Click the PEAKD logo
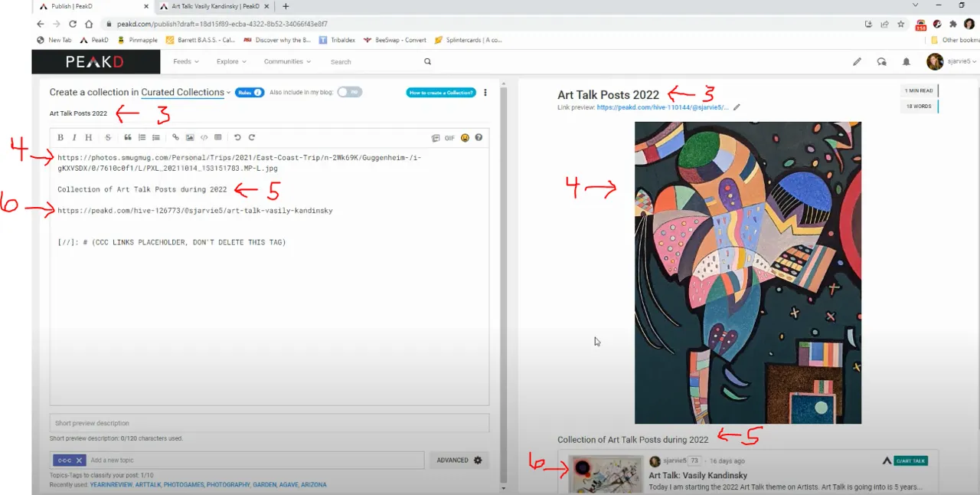This screenshot has width=980, height=495. (x=96, y=61)
